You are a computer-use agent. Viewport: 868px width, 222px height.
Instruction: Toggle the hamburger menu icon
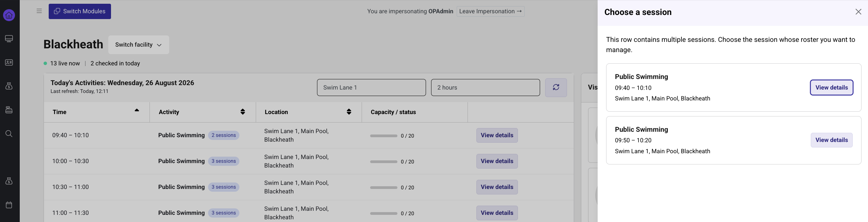click(39, 11)
